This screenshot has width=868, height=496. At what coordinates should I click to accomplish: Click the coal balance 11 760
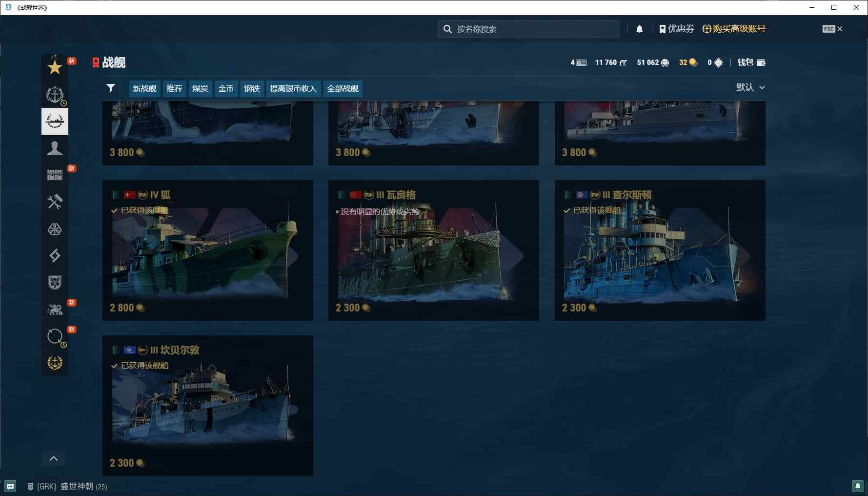point(611,62)
